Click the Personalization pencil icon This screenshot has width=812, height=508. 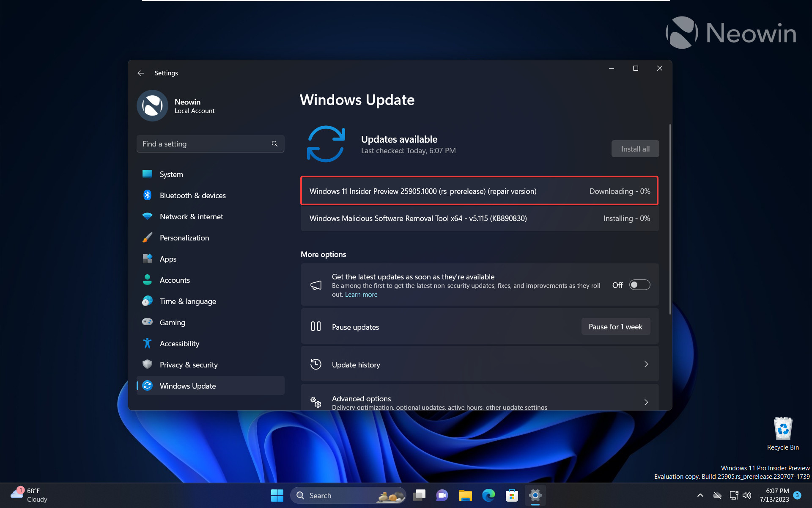pyautogui.click(x=148, y=237)
